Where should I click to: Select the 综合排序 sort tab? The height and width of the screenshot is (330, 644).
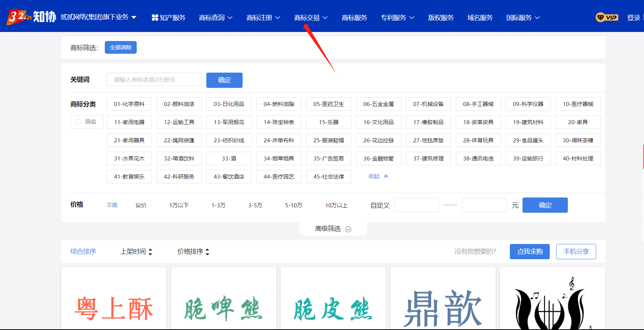83,251
